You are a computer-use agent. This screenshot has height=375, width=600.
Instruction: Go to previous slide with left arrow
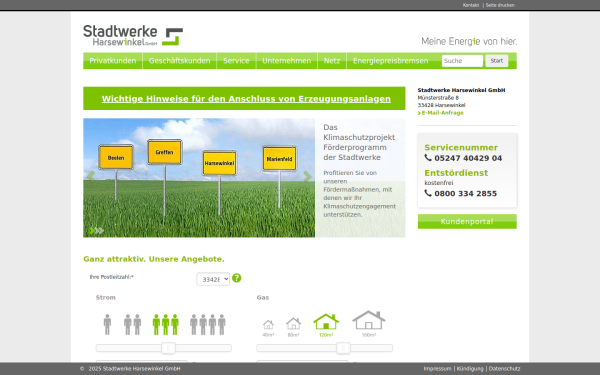pos(91,176)
